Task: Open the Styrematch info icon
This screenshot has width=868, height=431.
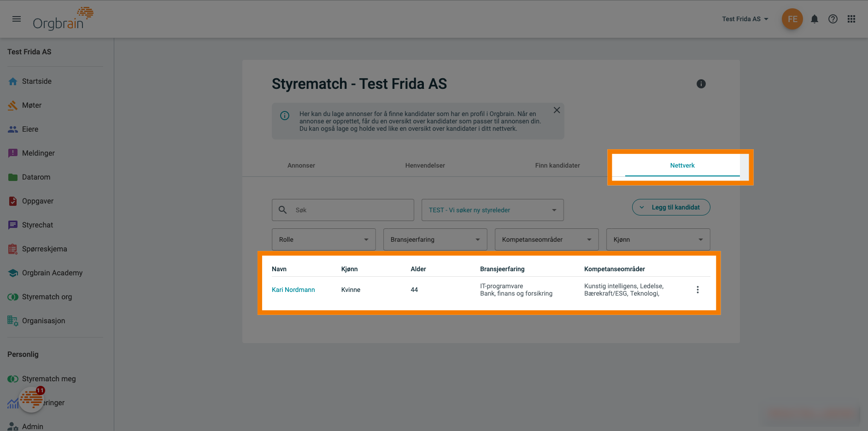Action: 701,84
